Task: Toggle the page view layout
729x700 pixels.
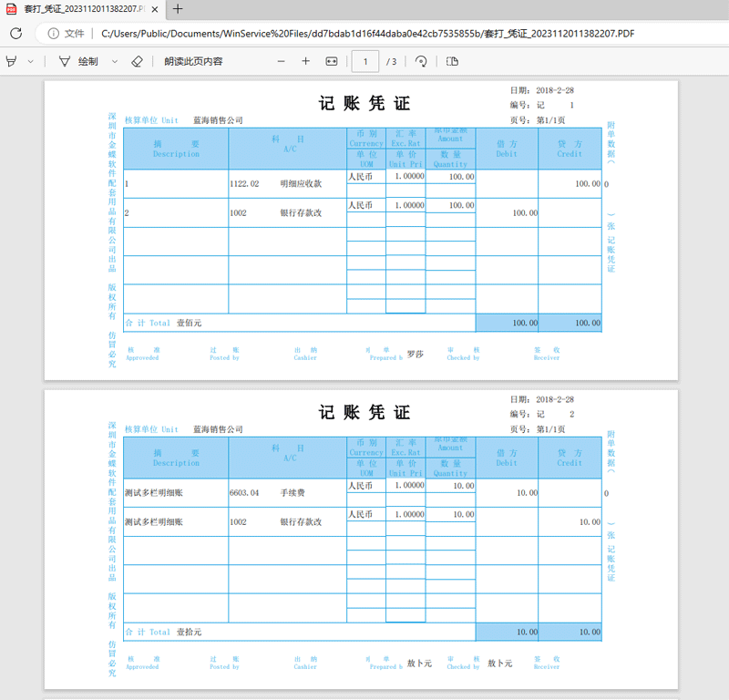Action: (452, 61)
